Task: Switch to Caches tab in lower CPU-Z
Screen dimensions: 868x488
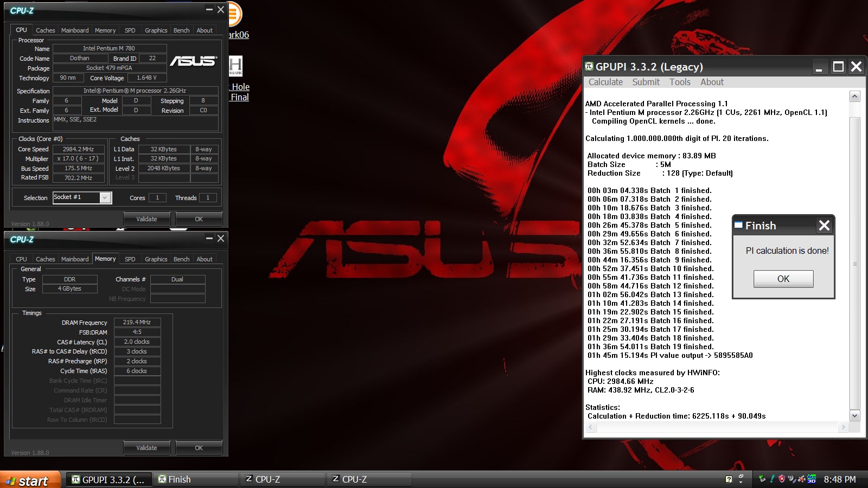Action: [x=45, y=259]
